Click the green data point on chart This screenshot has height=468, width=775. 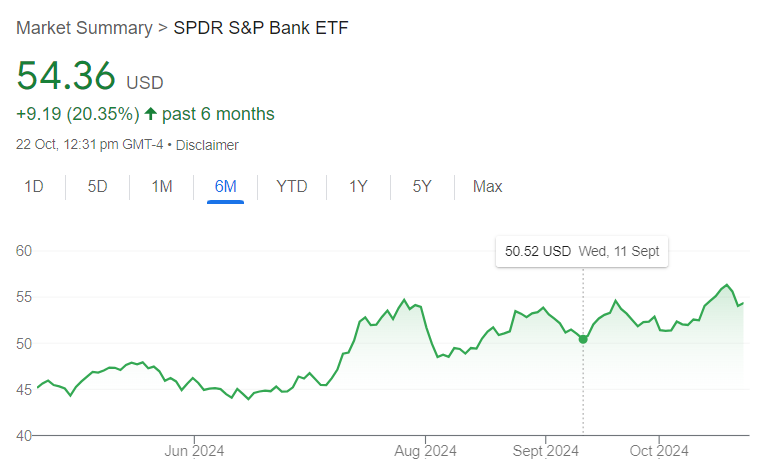pyautogui.click(x=583, y=339)
